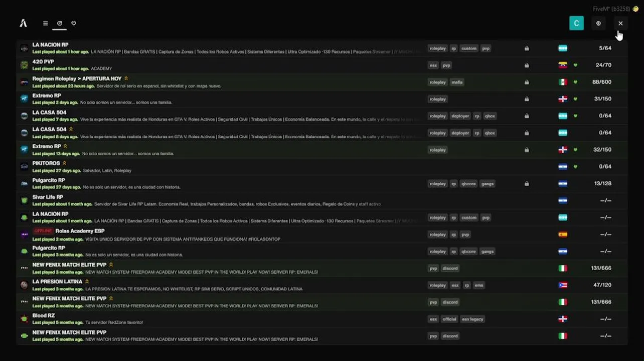Click the Rolas Academy ESP server icon
The image size is (644, 361).
tap(24, 234)
